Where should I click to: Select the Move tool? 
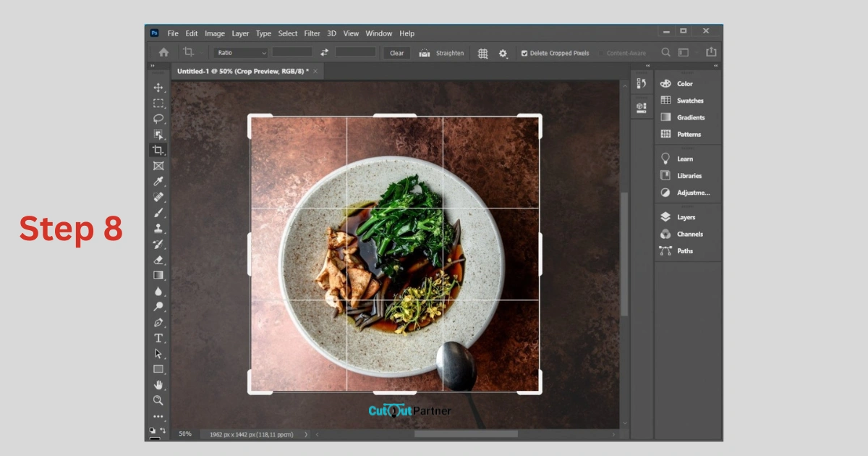pos(158,88)
